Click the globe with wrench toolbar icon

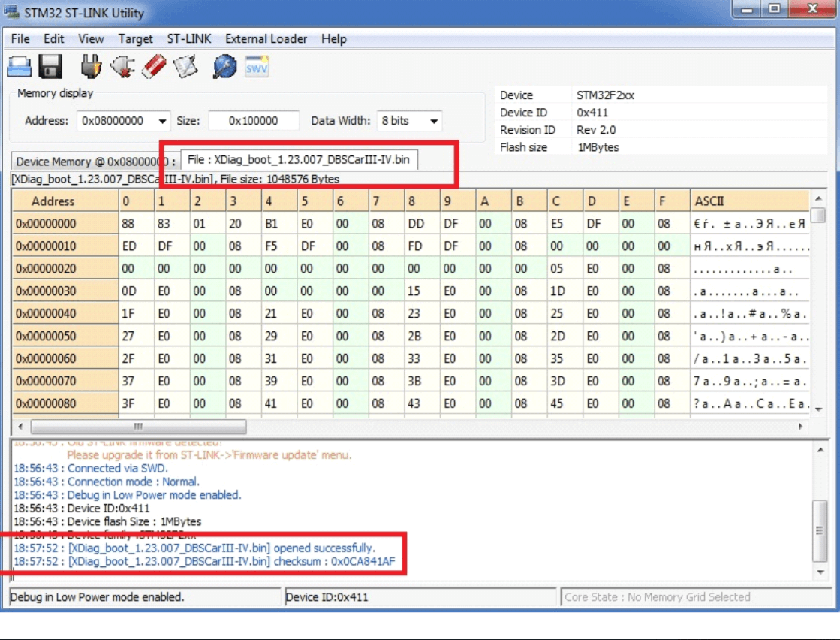coord(224,66)
